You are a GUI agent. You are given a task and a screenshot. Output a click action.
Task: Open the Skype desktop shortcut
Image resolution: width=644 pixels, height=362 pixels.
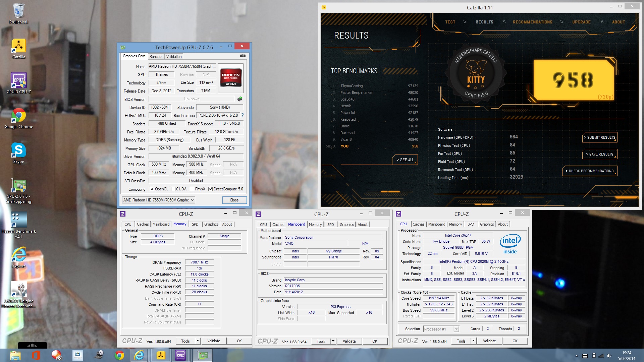click(19, 153)
